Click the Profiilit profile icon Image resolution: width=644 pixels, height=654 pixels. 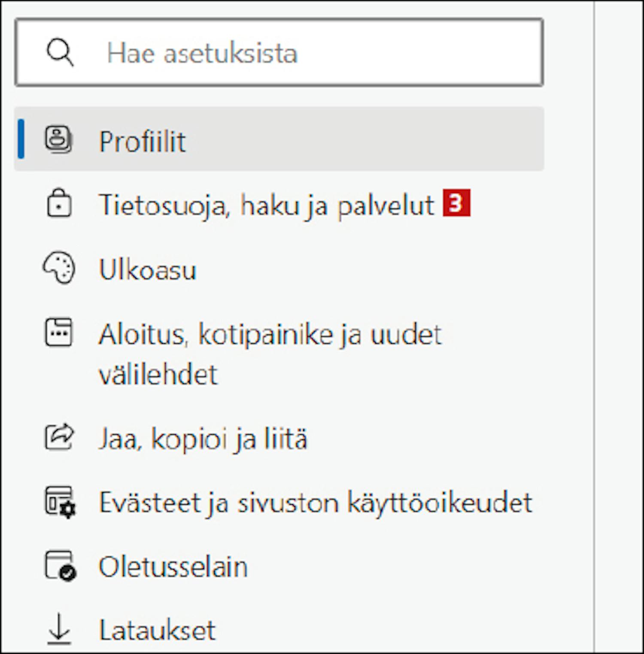[59, 139]
